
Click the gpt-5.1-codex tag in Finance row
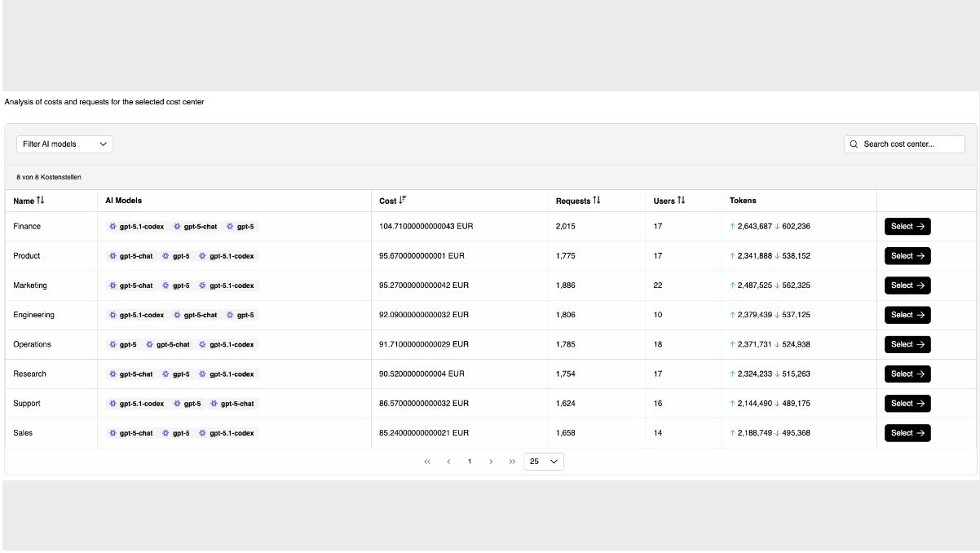pyautogui.click(x=137, y=227)
